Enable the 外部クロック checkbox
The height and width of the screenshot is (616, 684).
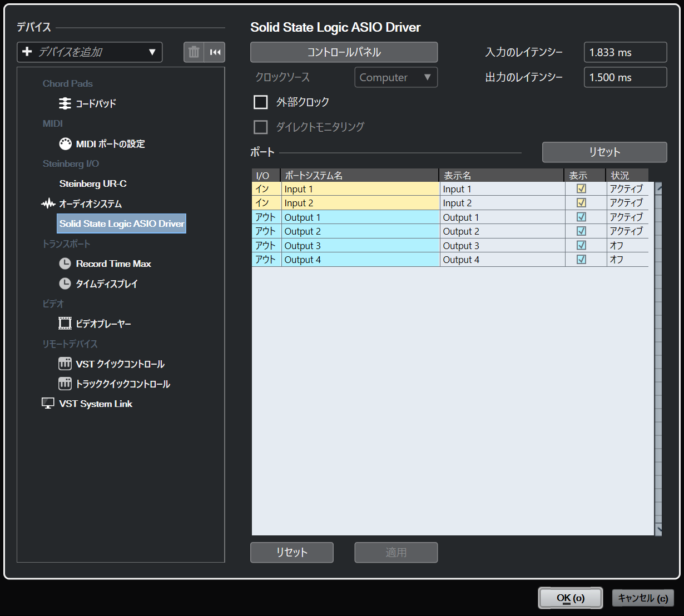coord(260,102)
